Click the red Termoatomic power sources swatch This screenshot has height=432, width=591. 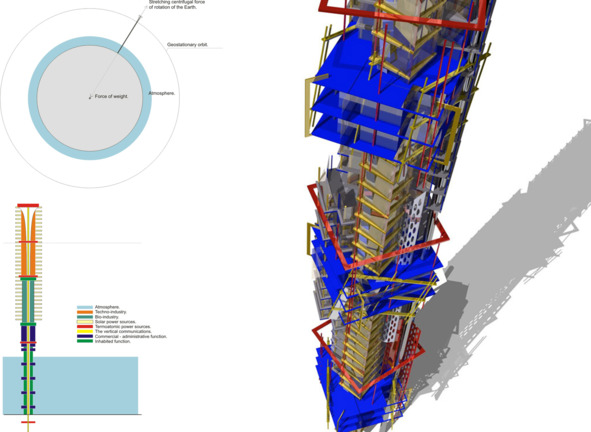[85, 327]
